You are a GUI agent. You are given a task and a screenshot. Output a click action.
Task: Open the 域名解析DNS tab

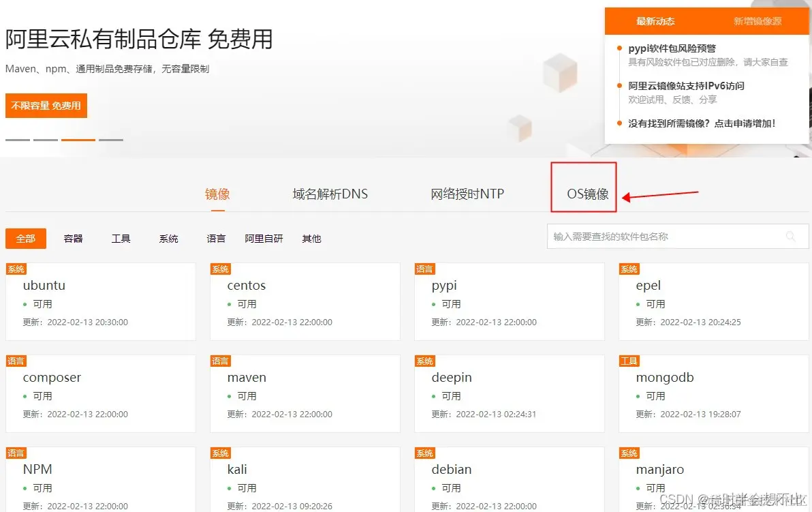(330, 194)
